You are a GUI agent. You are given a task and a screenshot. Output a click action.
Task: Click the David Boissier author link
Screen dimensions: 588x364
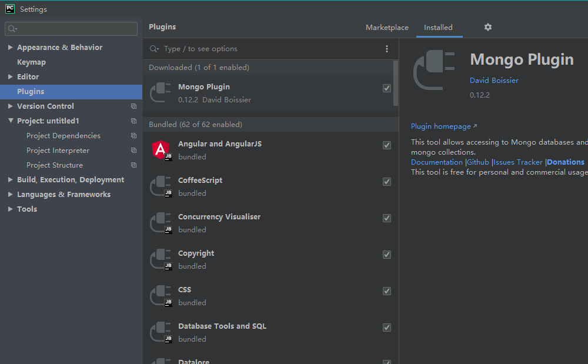click(494, 80)
